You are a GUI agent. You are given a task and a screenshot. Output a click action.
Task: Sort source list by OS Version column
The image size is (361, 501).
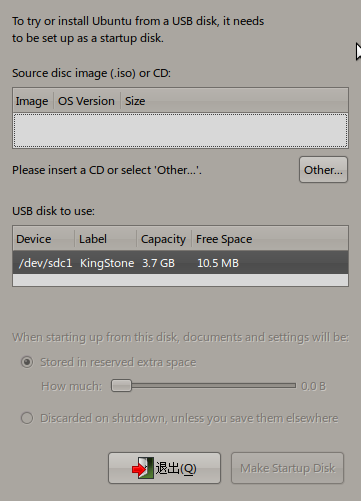coord(87,101)
